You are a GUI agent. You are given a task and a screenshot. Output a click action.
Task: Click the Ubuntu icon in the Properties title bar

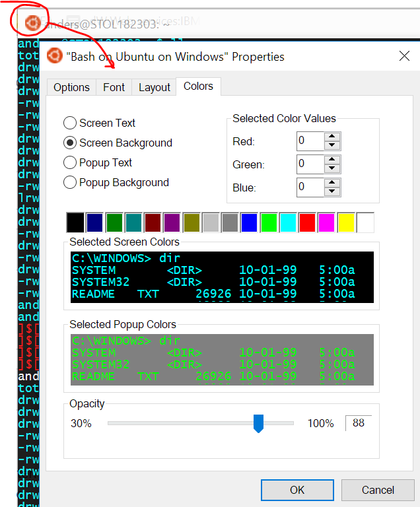[54, 55]
